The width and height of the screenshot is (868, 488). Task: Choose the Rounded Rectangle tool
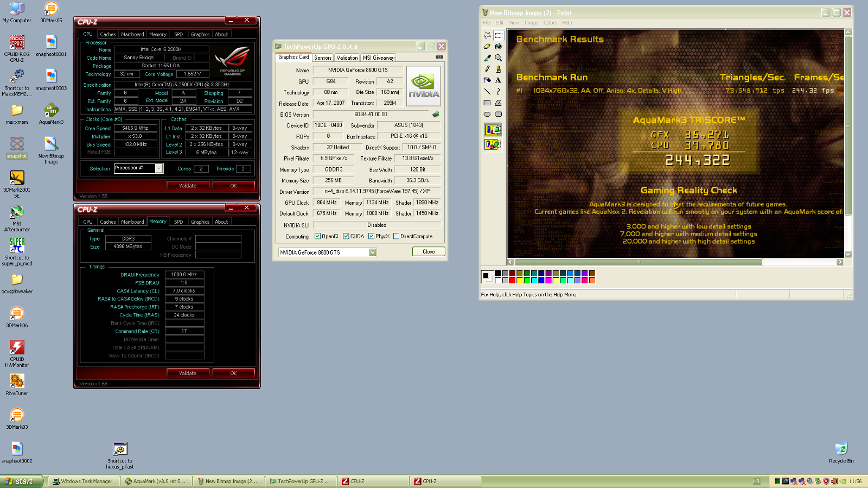[499, 114]
